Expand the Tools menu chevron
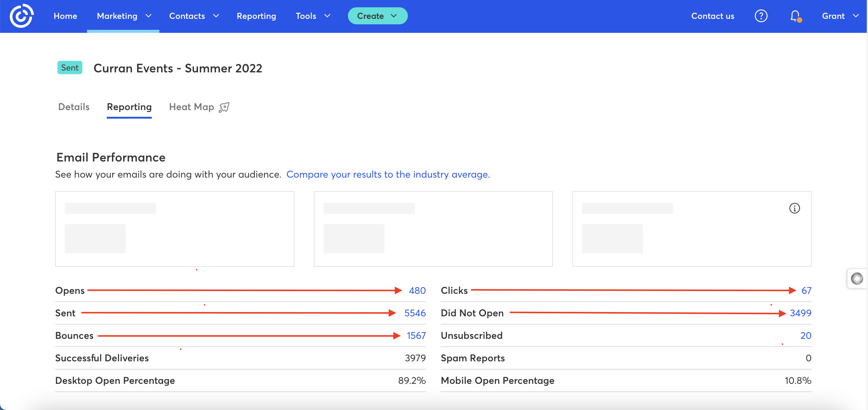The image size is (868, 410). coord(327,16)
